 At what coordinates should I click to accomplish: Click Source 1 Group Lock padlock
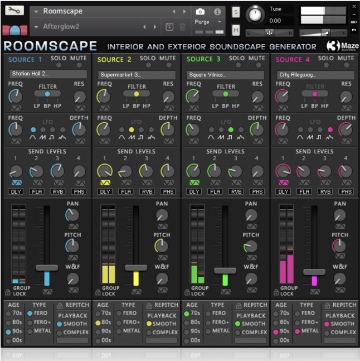8,292
